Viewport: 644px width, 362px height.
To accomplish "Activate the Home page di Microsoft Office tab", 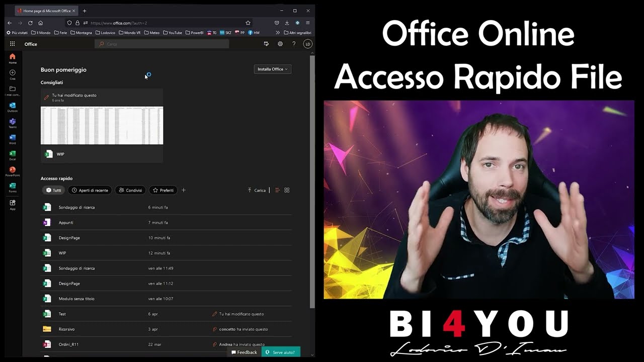I will (46, 11).
